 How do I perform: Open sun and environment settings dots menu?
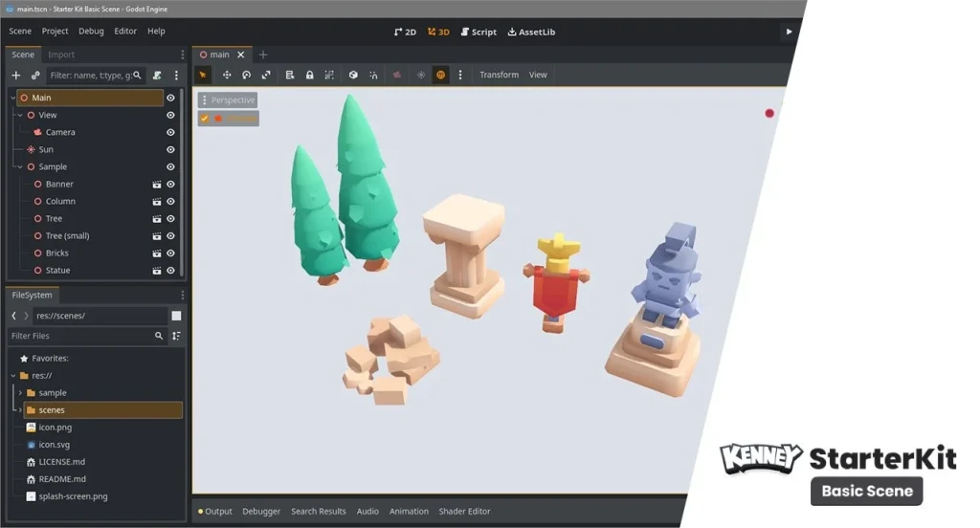coord(460,75)
